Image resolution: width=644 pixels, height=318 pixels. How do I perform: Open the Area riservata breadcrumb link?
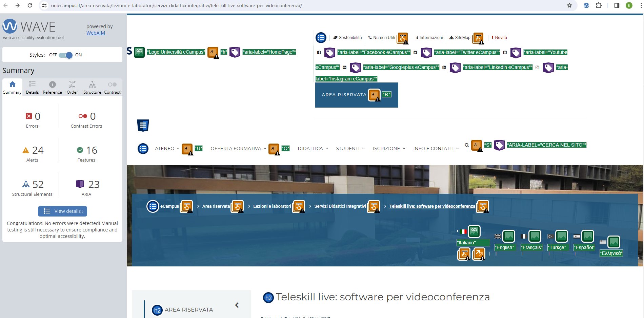(216, 206)
